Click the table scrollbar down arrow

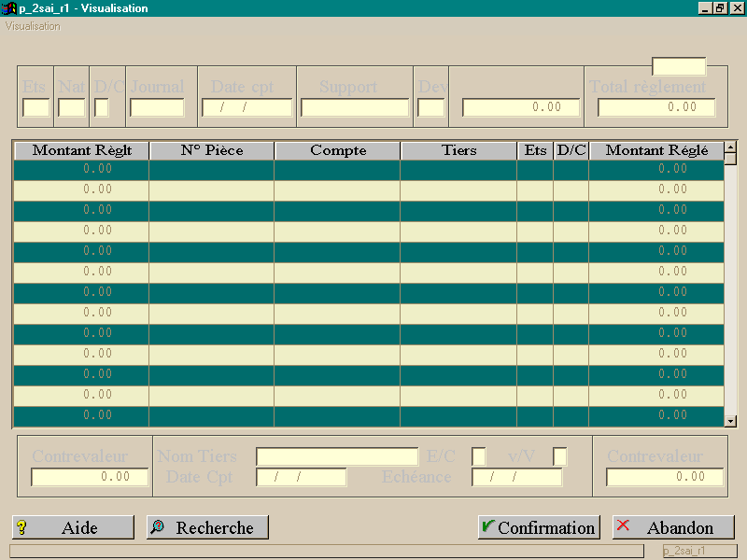point(730,421)
